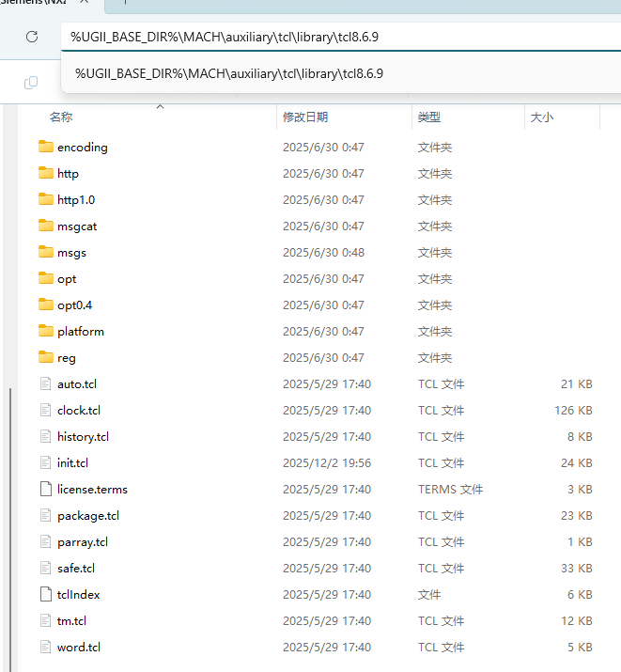Viewport: 621px width, 672px height.
Task: Select the encoding folder icon
Action: pos(46,147)
